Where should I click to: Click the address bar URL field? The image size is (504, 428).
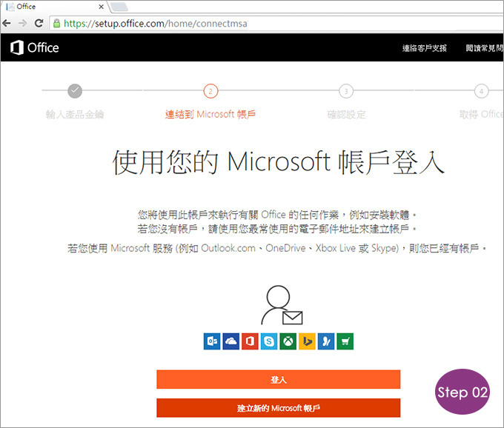(276, 24)
